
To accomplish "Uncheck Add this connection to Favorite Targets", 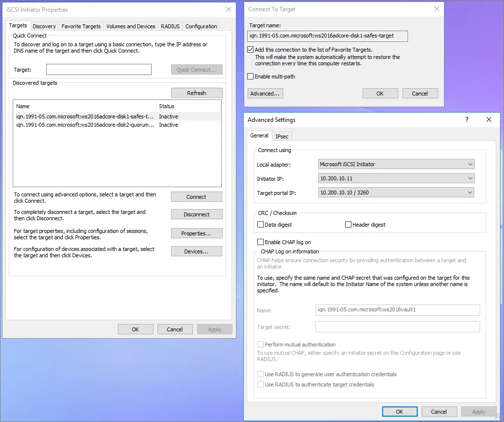I will point(251,50).
